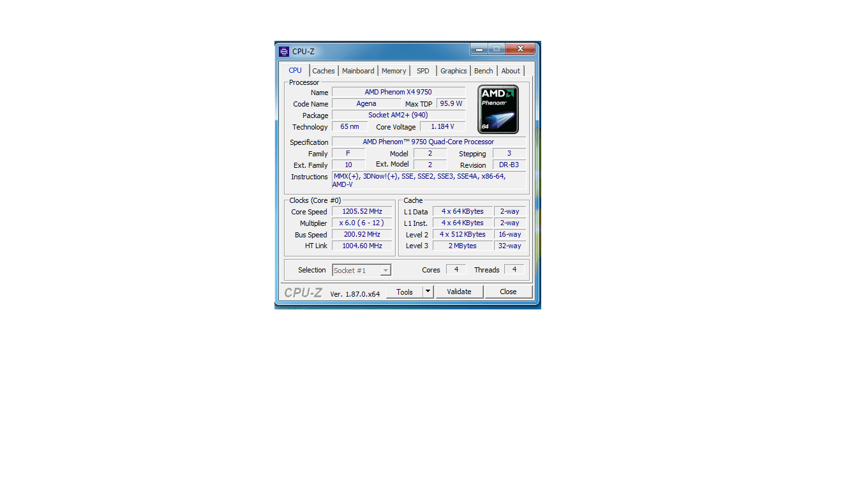Open the Socket #1 selection dropdown
868x490 pixels.
(x=361, y=271)
